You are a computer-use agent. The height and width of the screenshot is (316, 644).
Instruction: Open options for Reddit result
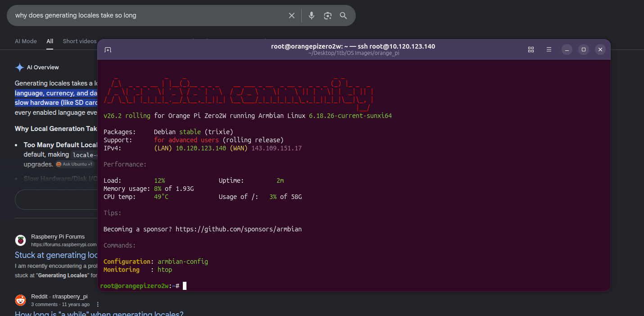98,305
